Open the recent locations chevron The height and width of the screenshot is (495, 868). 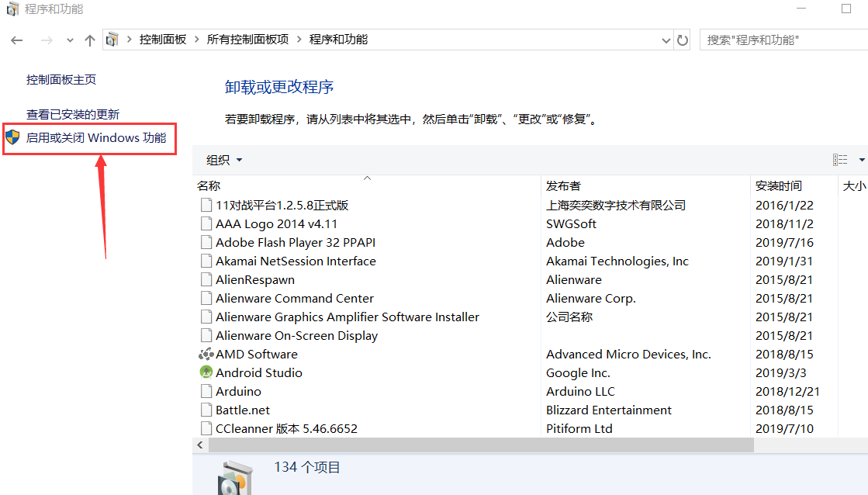[x=70, y=40]
